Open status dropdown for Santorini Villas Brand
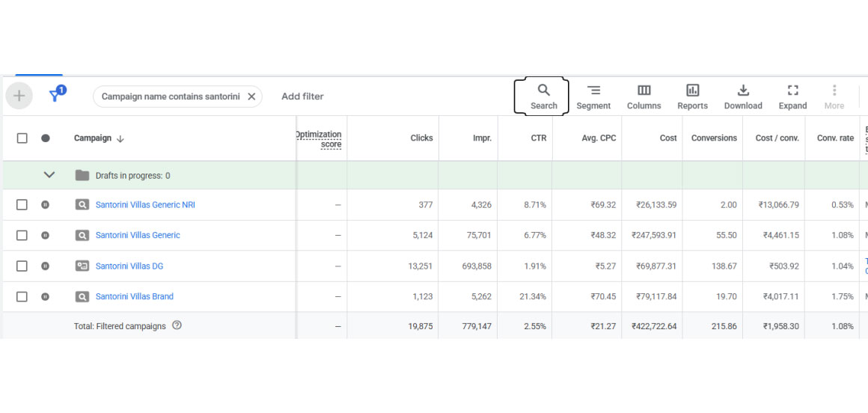Image resolution: width=868 pixels, height=413 pixels. coord(46,297)
